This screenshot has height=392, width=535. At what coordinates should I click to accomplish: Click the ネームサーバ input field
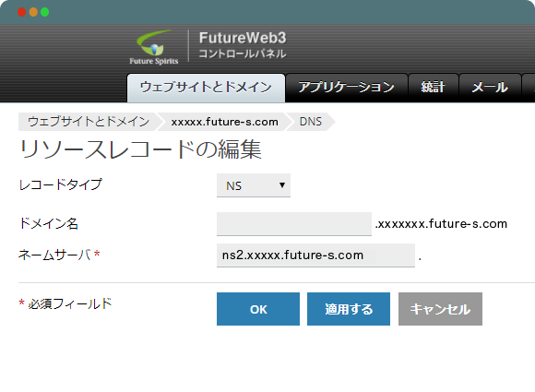click(x=315, y=255)
